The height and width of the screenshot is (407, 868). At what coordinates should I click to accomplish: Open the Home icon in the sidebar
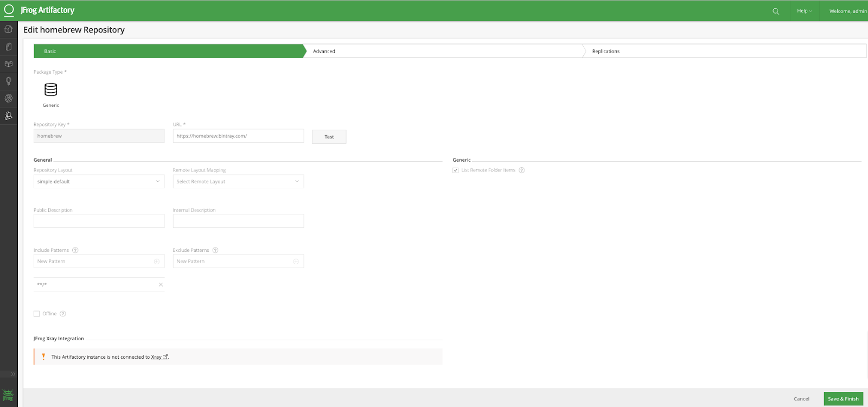(9, 29)
